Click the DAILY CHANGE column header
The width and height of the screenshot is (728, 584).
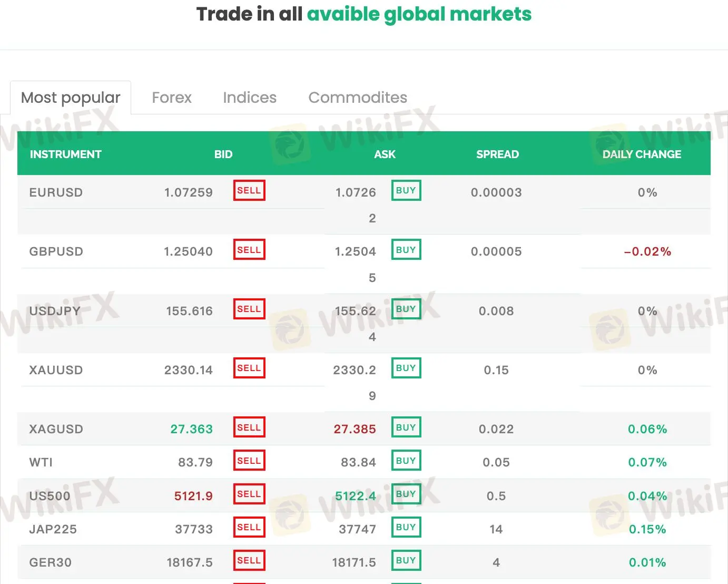pos(642,154)
